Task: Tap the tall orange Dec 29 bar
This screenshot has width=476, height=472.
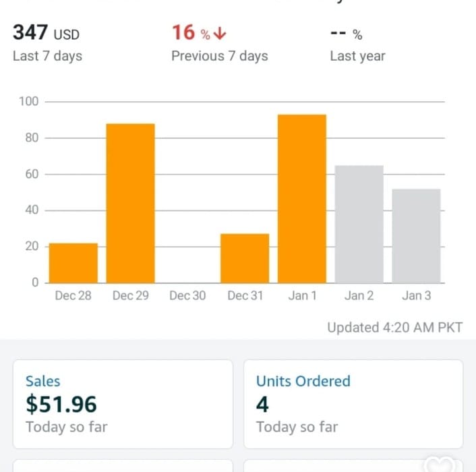Action: click(130, 202)
